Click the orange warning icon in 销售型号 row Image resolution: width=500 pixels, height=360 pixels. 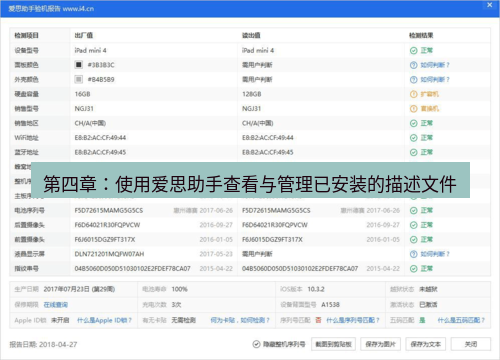(x=413, y=109)
